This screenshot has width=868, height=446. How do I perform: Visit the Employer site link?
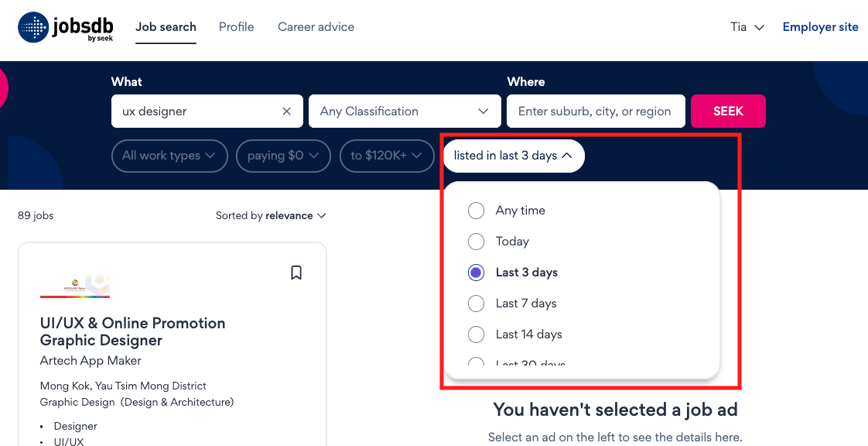point(820,27)
